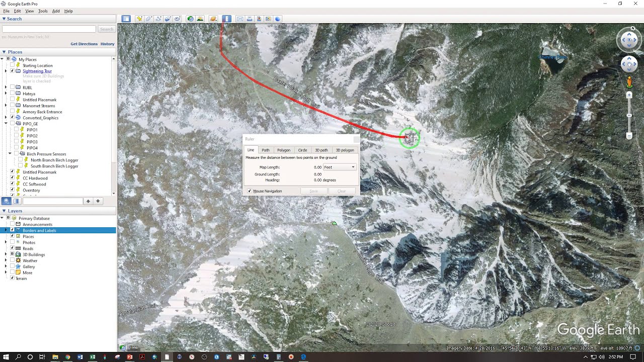Image resolution: width=644 pixels, height=362 pixels.
Task: Expand the Hateya folder
Action: 6,94
